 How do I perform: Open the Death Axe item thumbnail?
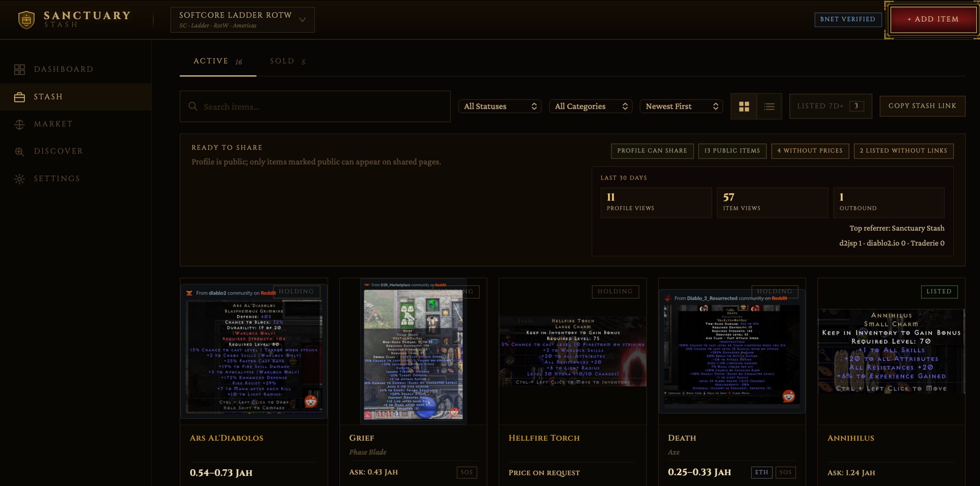pyautogui.click(x=732, y=351)
